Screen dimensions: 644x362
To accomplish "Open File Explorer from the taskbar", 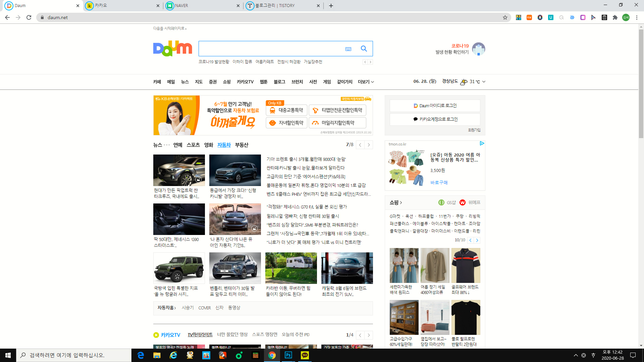I will pyautogui.click(x=157, y=355).
